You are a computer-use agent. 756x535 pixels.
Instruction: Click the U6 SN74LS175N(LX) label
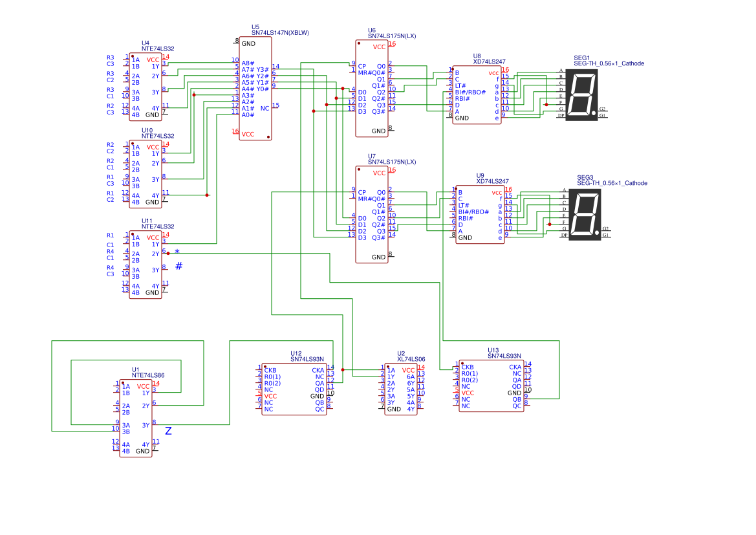coord(392,33)
